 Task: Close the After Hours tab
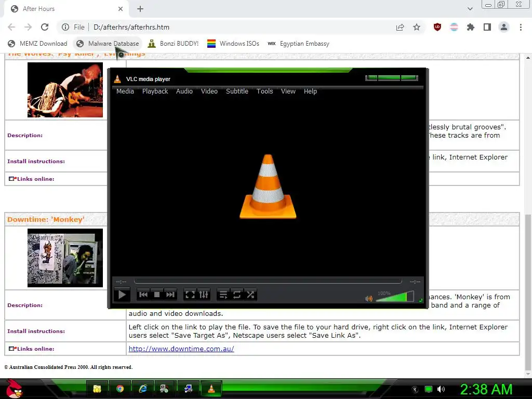(121, 9)
